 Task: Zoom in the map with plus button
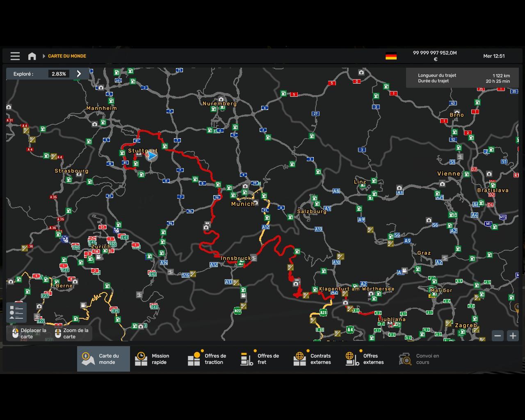(513, 336)
